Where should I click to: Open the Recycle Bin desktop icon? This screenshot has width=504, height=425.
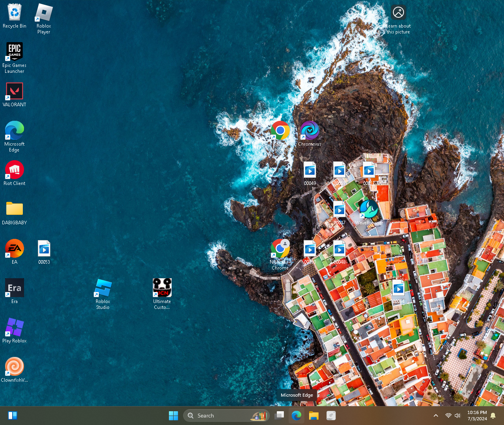15,17
